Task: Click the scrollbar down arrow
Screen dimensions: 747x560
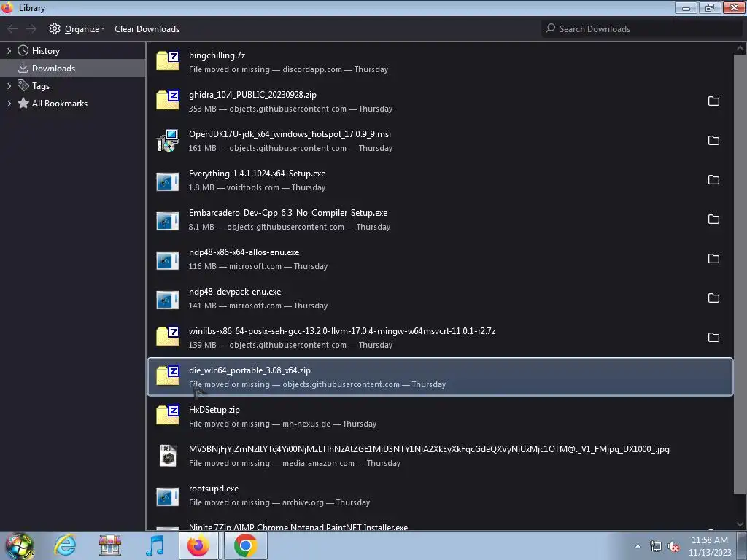Action: [740, 524]
